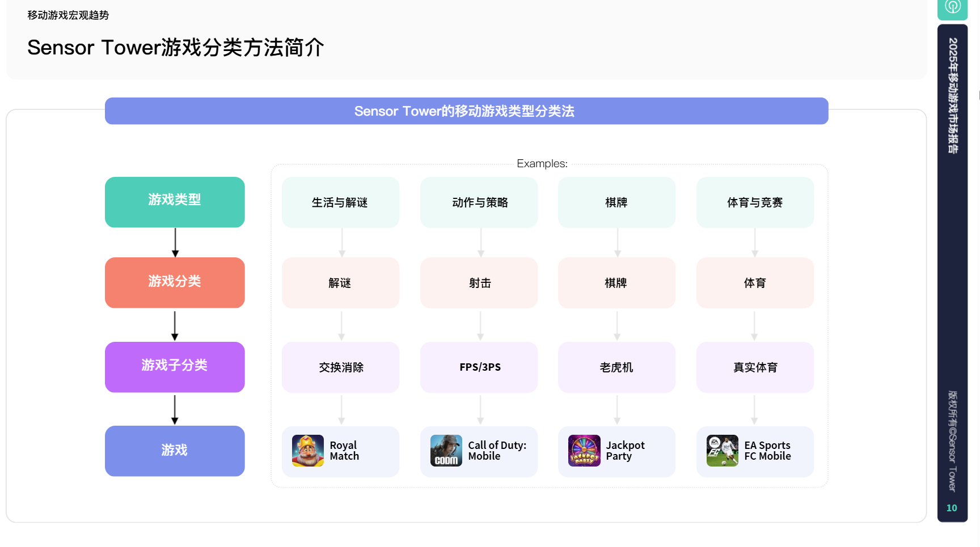The height and width of the screenshot is (547, 980).
Task: Click the EA Sports FC Mobile icon
Action: (x=722, y=451)
